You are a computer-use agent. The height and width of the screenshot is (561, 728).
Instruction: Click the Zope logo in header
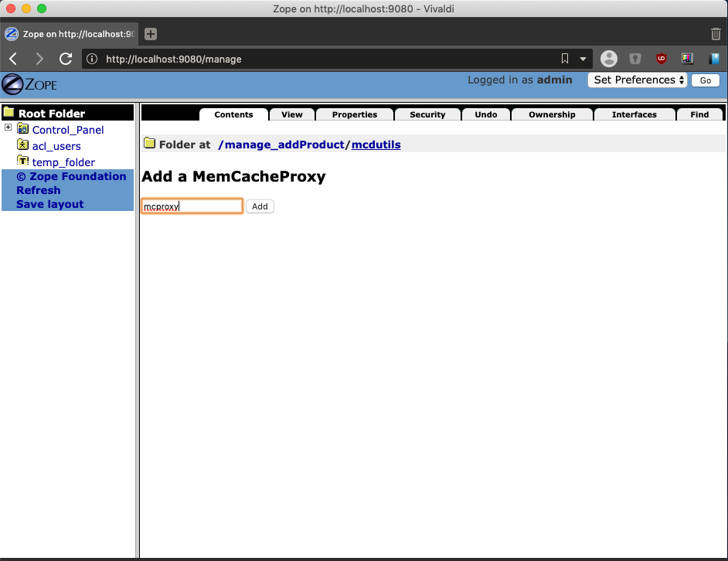coord(29,84)
